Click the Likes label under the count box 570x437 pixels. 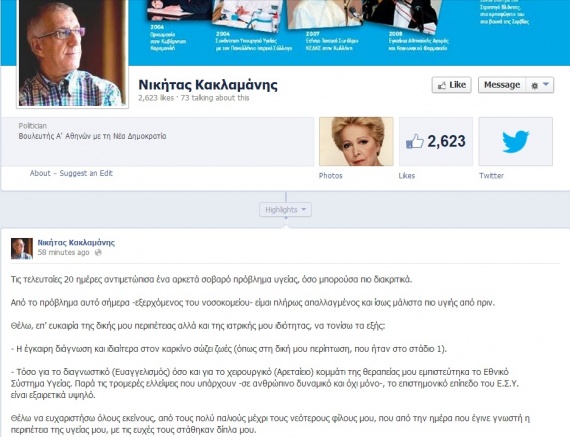point(407,176)
